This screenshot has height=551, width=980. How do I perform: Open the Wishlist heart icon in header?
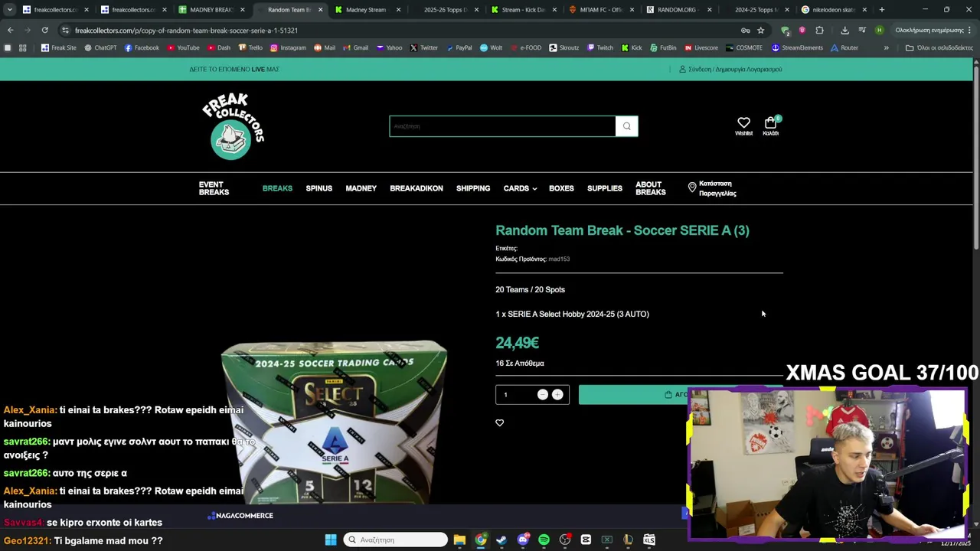(743, 126)
